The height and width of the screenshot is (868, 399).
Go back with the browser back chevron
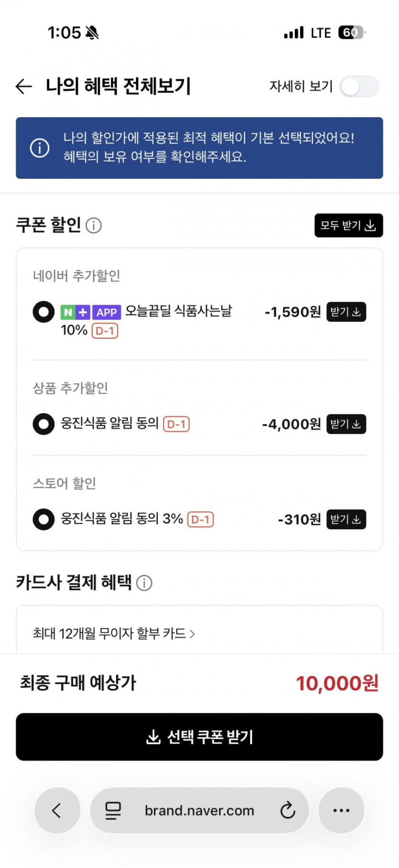57,810
